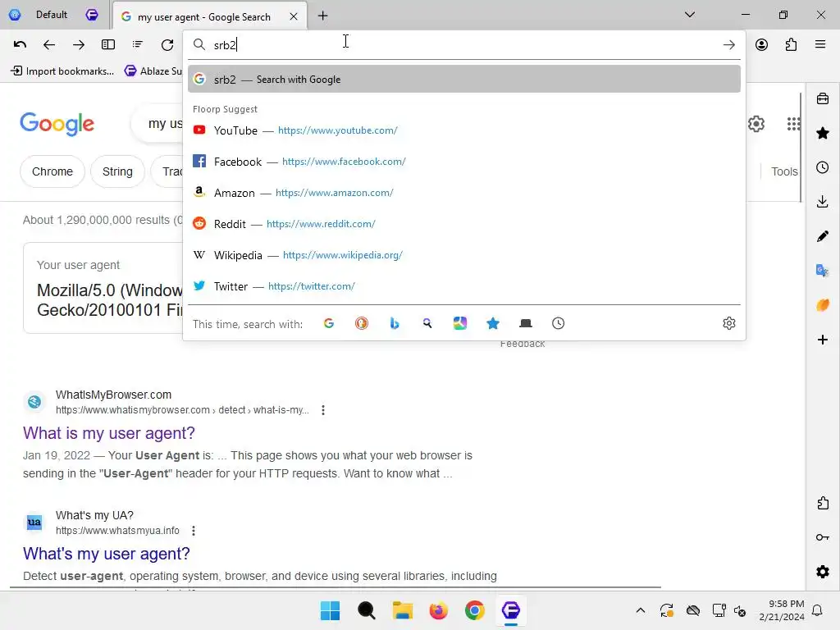
Task: Select 'srb2 — Search with Google' suggestion
Action: coord(464,79)
